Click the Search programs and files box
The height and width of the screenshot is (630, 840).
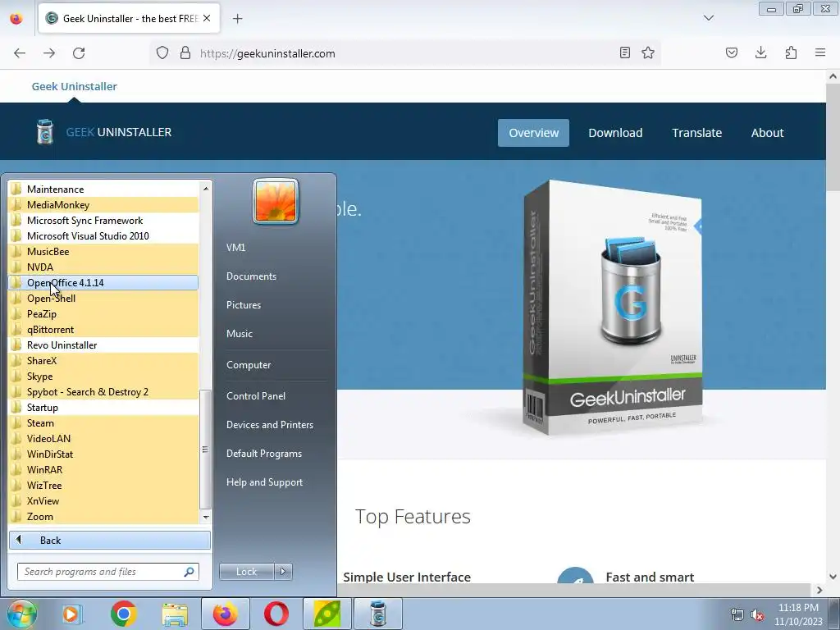click(108, 572)
